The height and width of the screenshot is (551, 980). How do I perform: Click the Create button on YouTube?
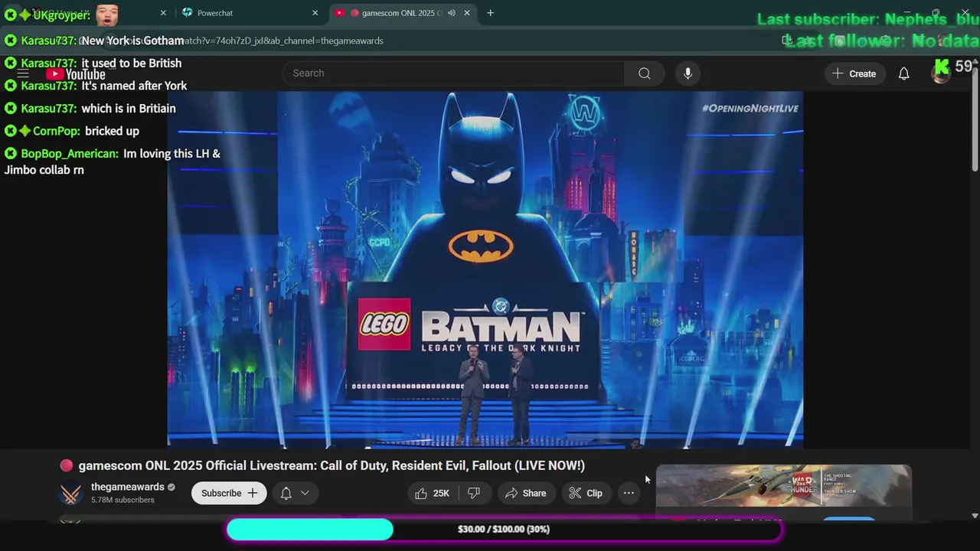854,73
